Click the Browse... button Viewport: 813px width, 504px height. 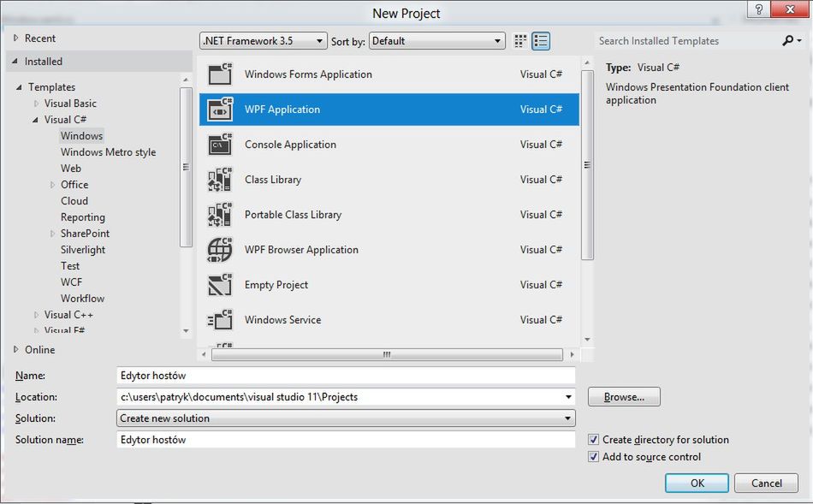tap(624, 397)
